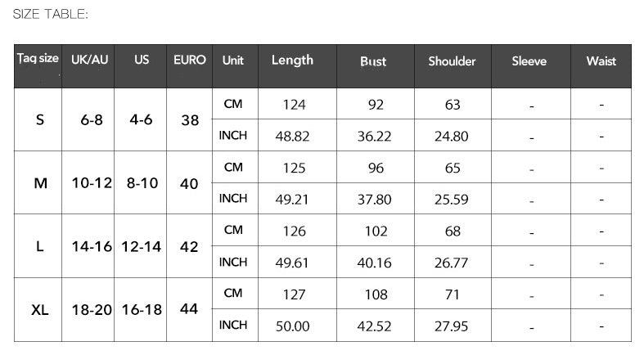
Task: Select the 37.80 bust inch value
Action: pyautogui.click(x=374, y=199)
